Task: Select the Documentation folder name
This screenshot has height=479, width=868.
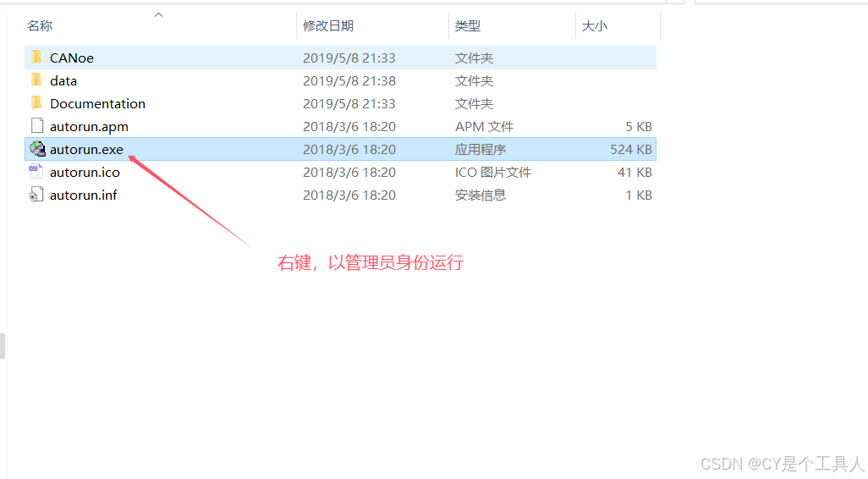Action: click(97, 103)
